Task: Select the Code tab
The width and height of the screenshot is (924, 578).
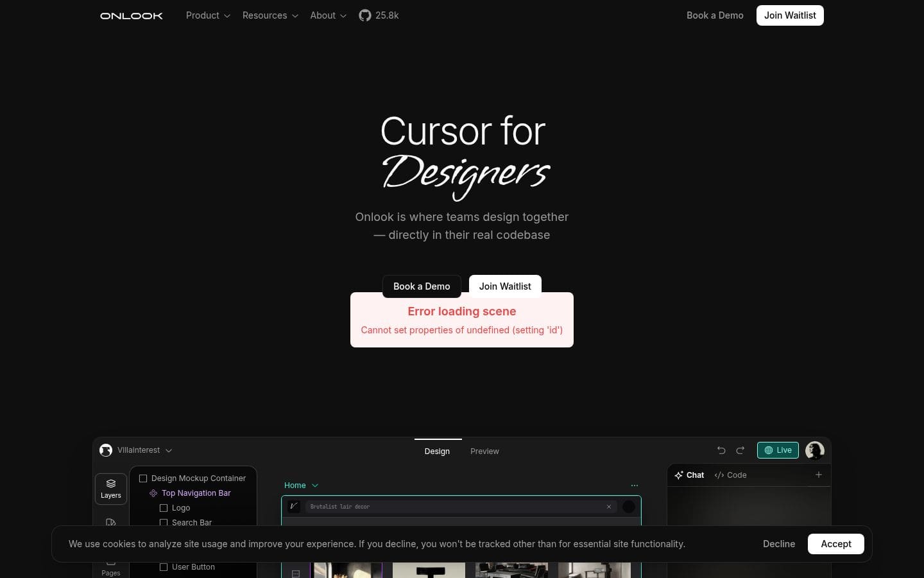Action: (x=730, y=475)
